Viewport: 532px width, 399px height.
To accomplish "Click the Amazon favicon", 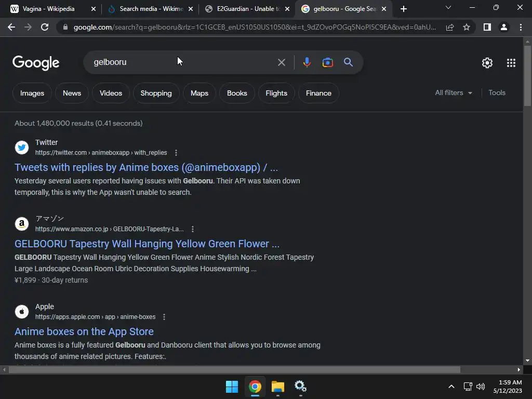I will point(22,224).
